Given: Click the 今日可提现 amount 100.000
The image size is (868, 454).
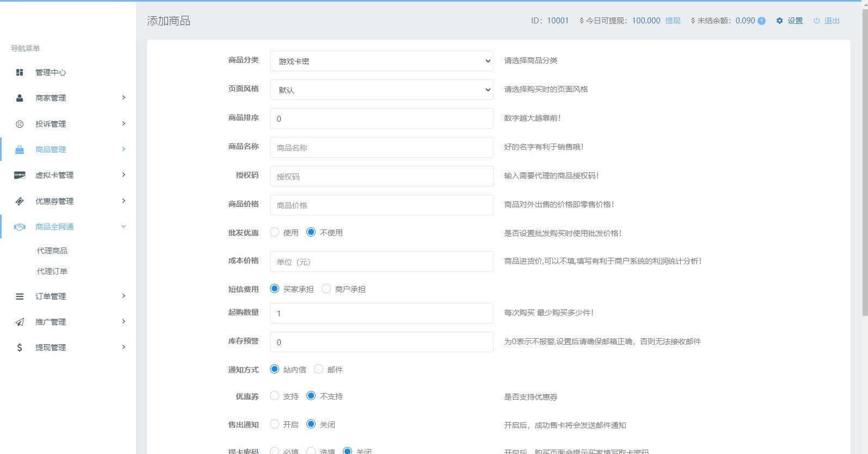Looking at the screenshot, I should [646, 21].
